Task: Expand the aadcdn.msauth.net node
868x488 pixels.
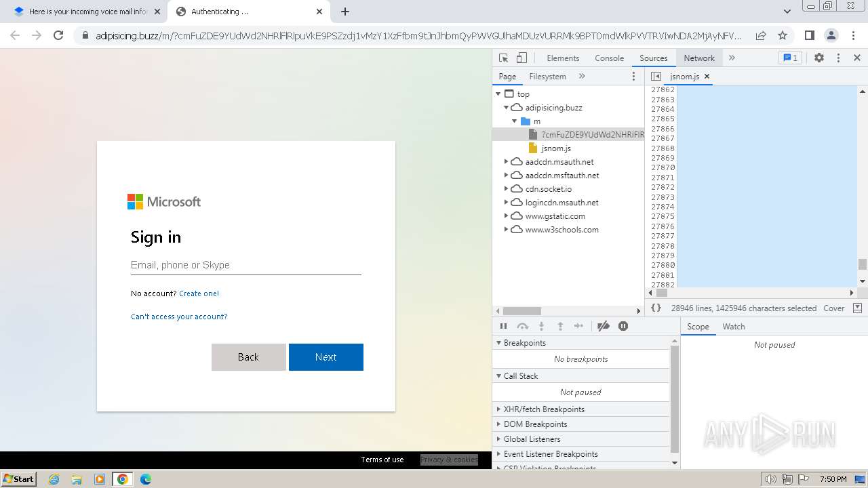Action: [x=506, y=162]
